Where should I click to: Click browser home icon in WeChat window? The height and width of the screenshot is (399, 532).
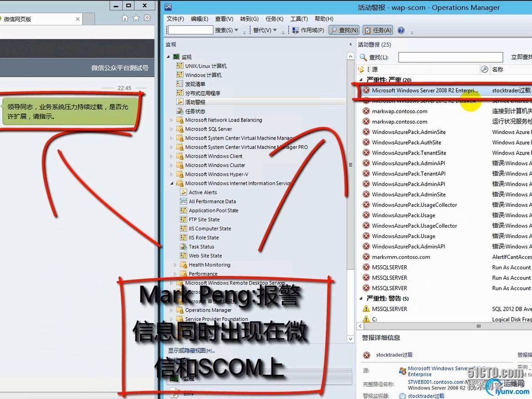click(x=125, y=18)
